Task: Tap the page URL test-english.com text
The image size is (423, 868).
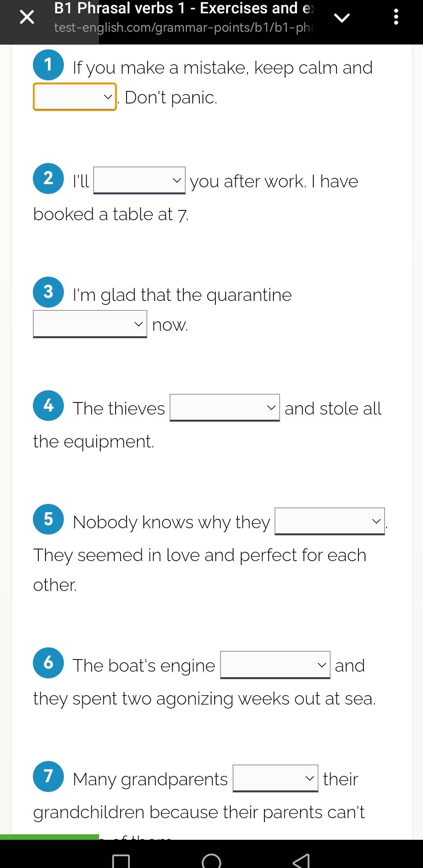Action: 183,27
